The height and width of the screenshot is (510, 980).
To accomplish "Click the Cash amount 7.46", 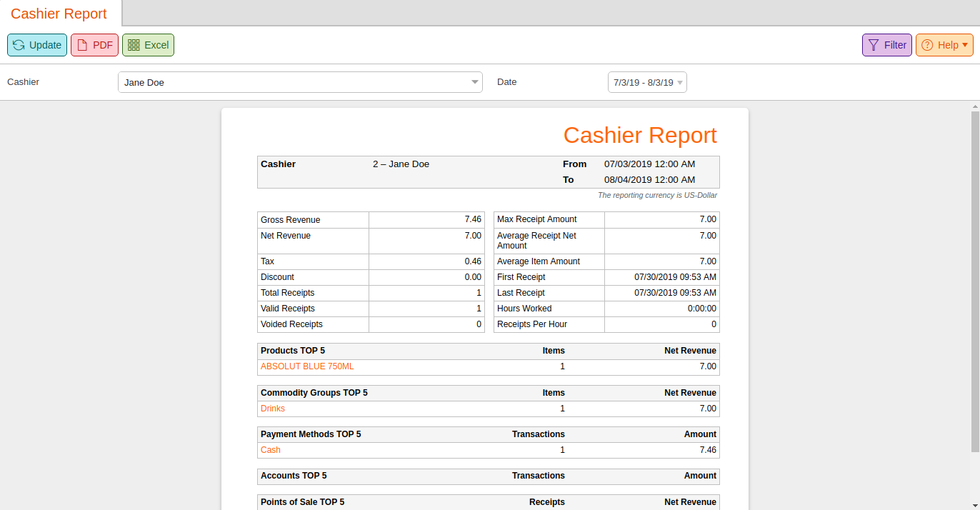I will [x=708, y=450].
